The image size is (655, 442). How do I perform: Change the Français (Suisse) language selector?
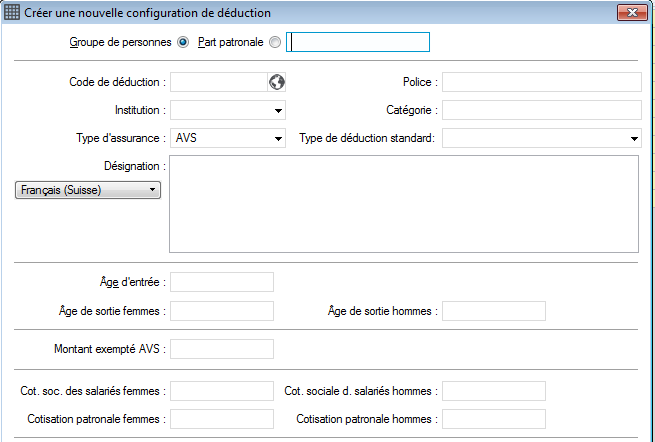coord(88,190)
